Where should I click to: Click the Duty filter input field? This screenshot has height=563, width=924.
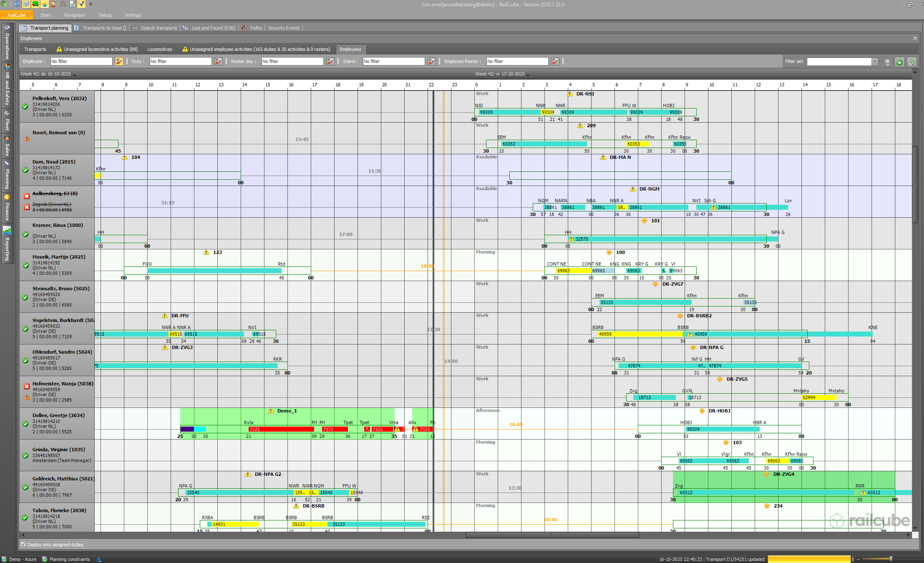[180, 61]
